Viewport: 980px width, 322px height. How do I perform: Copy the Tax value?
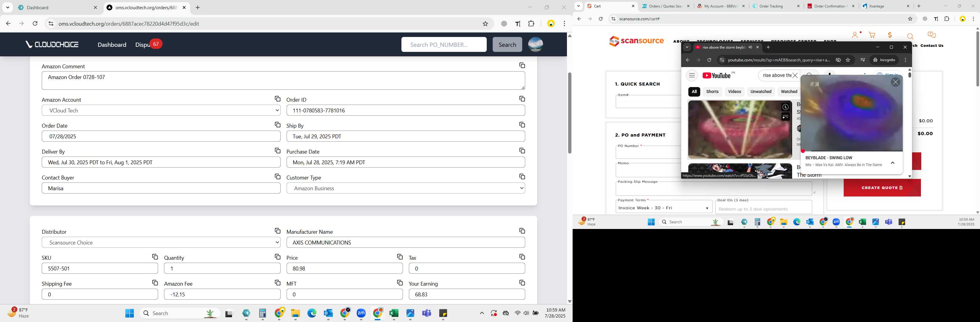522,257
